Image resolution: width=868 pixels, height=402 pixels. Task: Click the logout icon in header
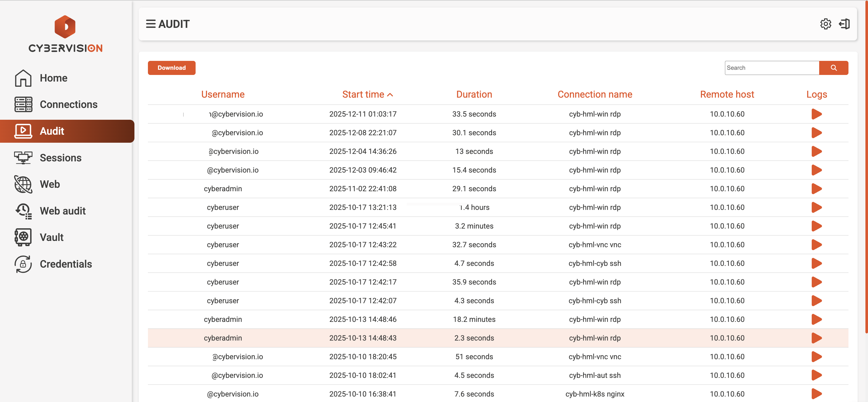click(x=844, y=24)
